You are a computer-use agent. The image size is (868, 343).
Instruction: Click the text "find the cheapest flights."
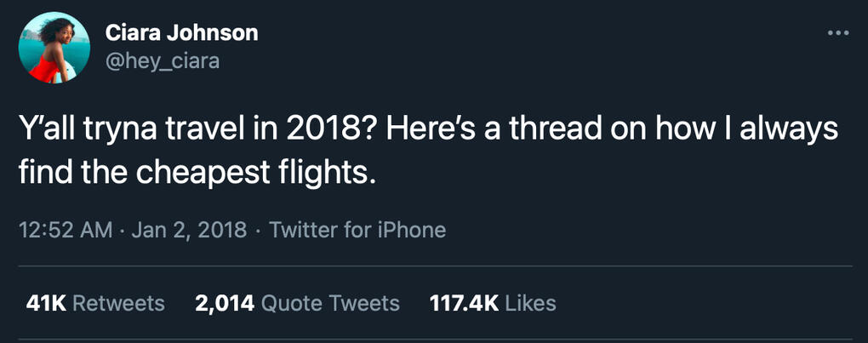197,173
